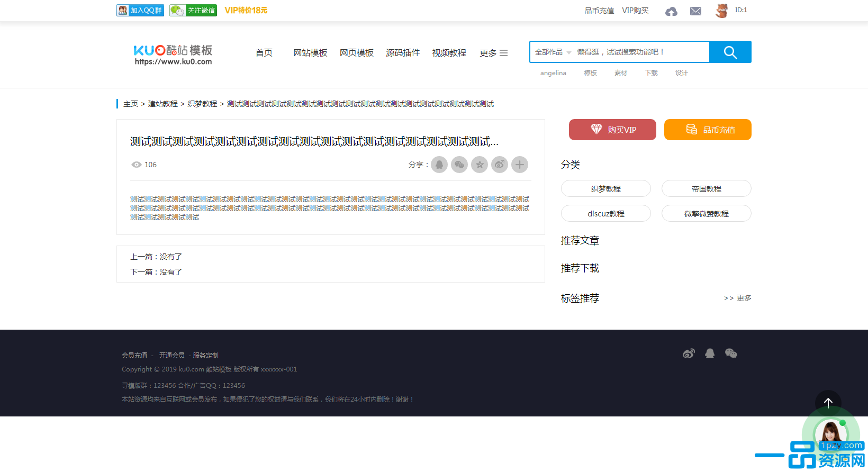The image size is (868, 472).
Task: Open the mail envelope messages icon
Action: [695, 11]
